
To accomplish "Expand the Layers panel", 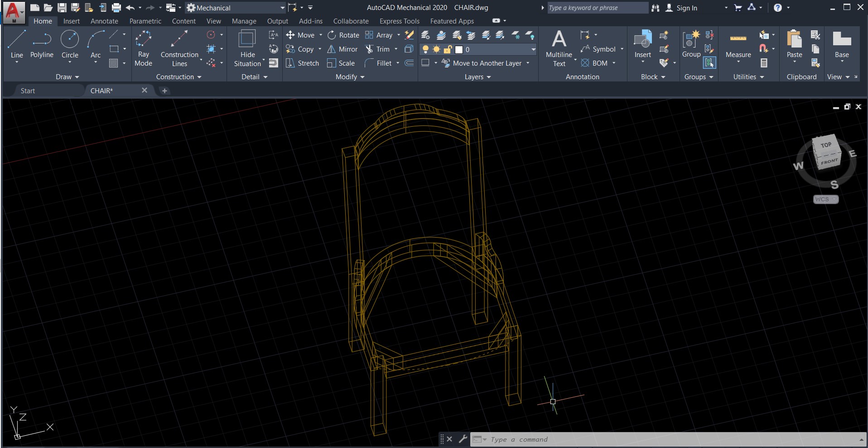I will pyautogui.click(x=477, y=77).
